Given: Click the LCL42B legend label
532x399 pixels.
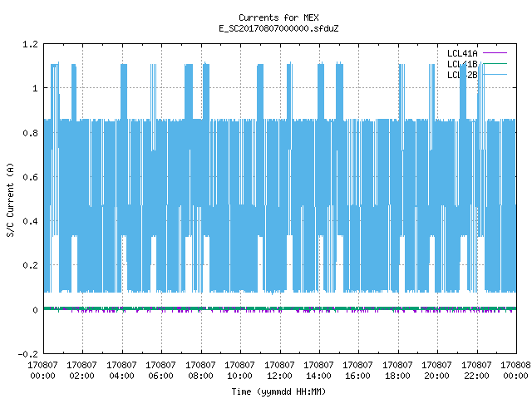Looking at the screenshot, I should (462, 75).
